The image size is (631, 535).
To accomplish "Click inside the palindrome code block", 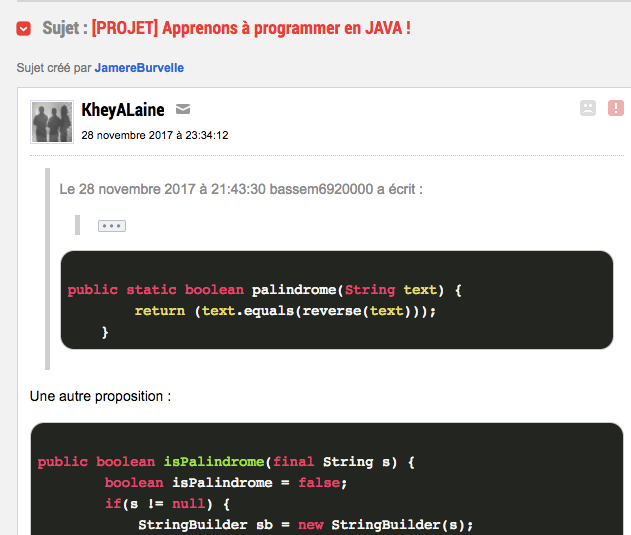I will coord(336,300).
